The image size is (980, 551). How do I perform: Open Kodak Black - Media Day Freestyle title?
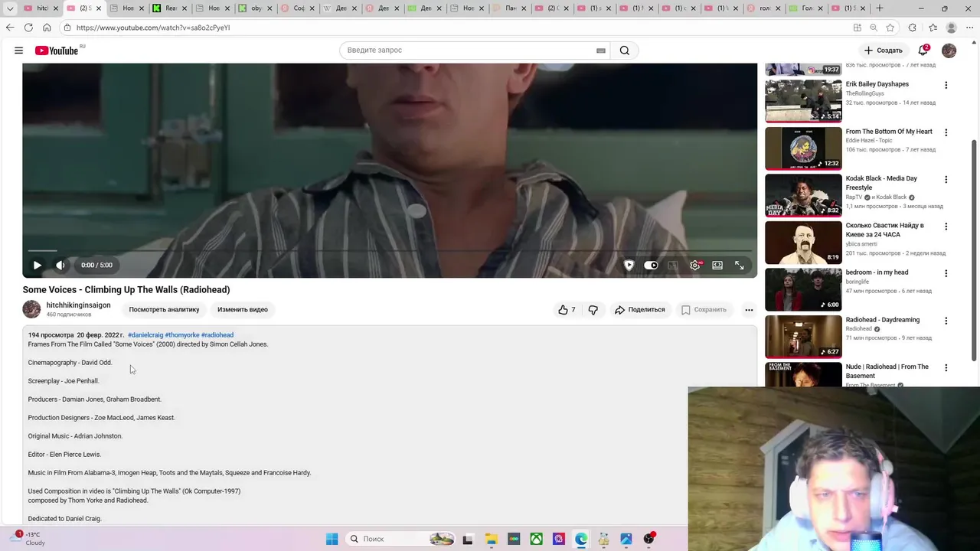pyautogui.click(x=881, y=183)
